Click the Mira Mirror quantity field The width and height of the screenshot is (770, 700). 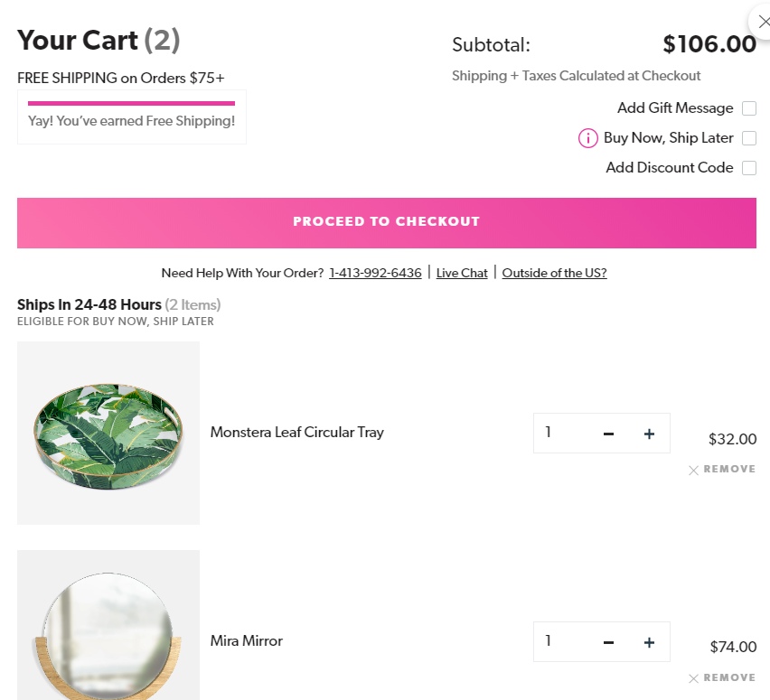tap(556, 642)
